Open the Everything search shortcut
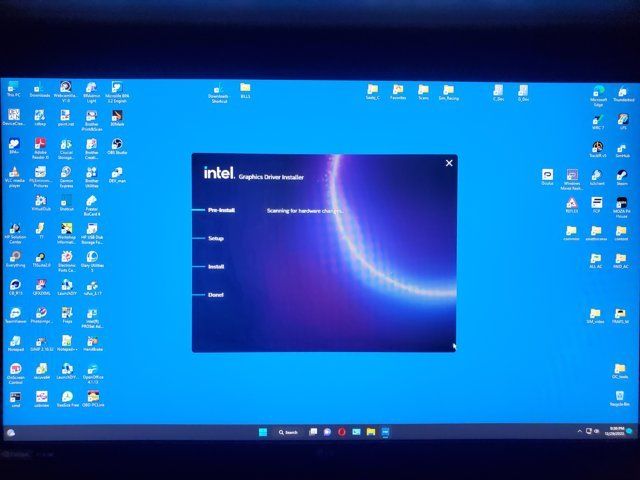The width and height of the screenshot is (640, 480). tap(15, 260)
